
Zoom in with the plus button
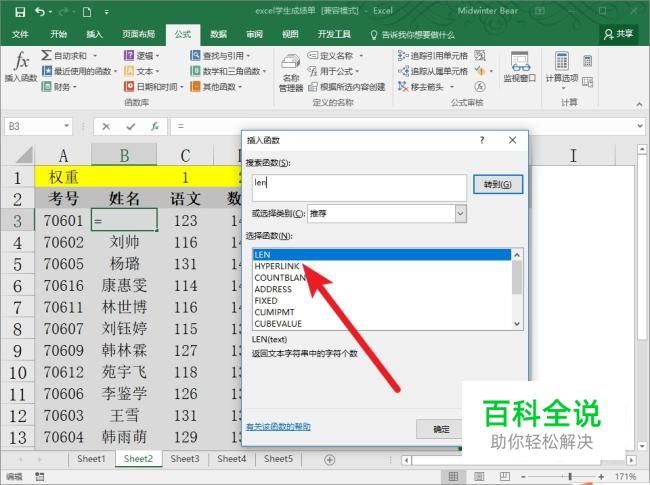pos(601,477)
